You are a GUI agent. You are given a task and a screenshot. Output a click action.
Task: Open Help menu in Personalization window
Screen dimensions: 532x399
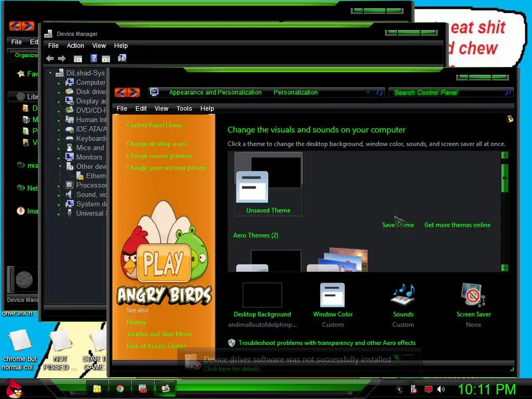[x=207, y=109]
